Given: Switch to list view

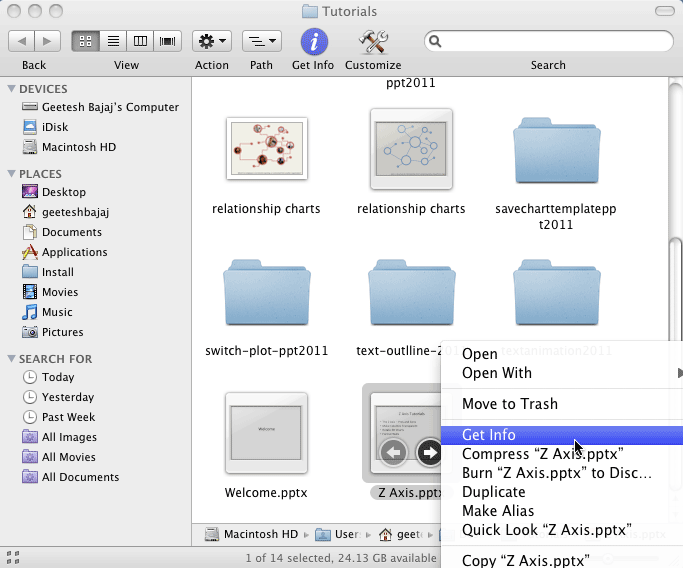Looking at the screenshot, I should point(113,41).
